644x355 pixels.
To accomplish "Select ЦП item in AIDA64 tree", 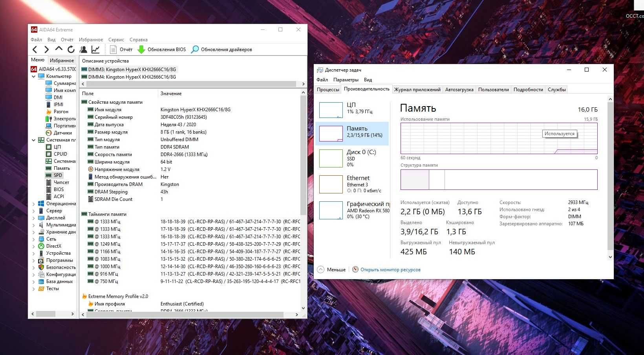I will click(53, 147).
